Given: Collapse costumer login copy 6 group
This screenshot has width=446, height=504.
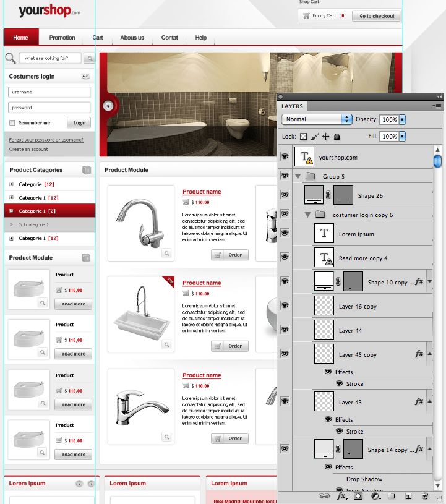Looking at the screenshot, I should click(x=307, y=215).
